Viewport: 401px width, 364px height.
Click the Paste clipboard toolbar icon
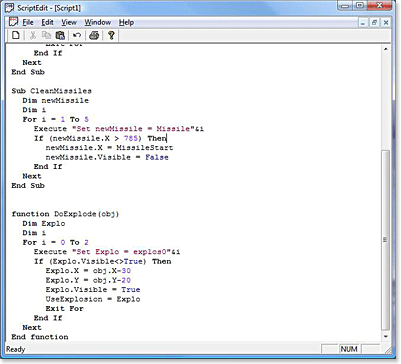(x=60, y=35)
